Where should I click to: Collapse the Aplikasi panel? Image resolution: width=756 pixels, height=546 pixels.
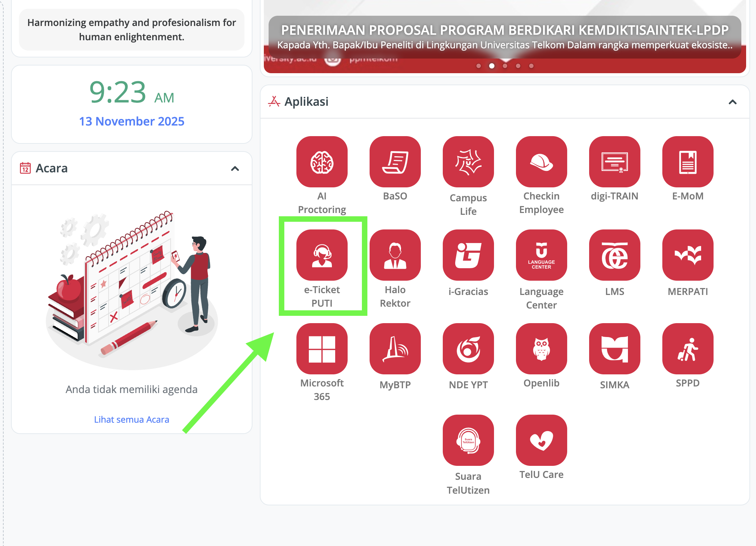732,102
